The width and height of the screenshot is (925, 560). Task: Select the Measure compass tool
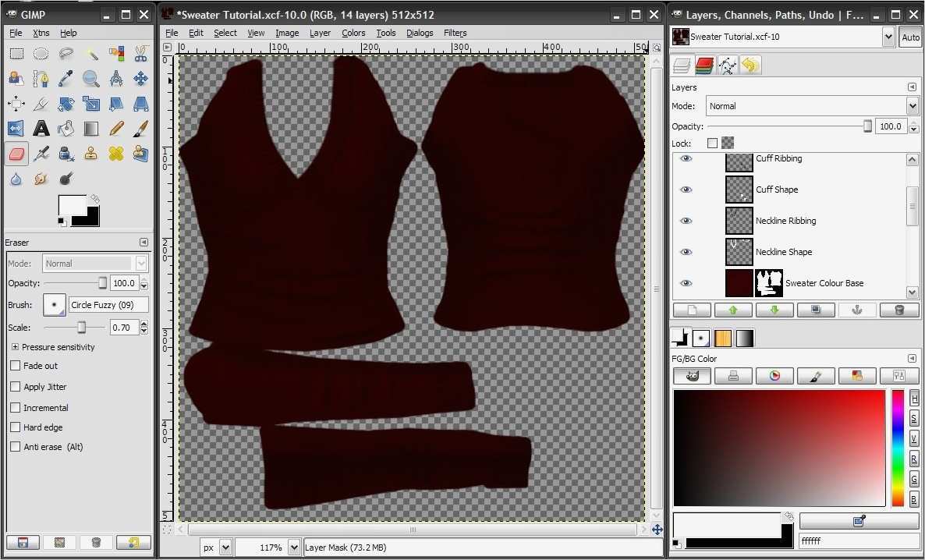pyautogui.click(x=116, y=79)
